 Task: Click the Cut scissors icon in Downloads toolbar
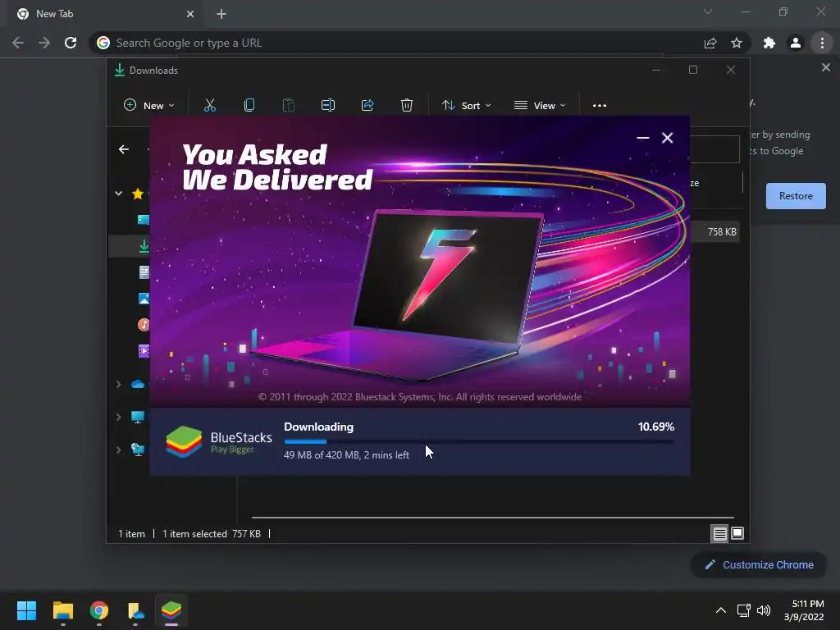tap(209, 105)
